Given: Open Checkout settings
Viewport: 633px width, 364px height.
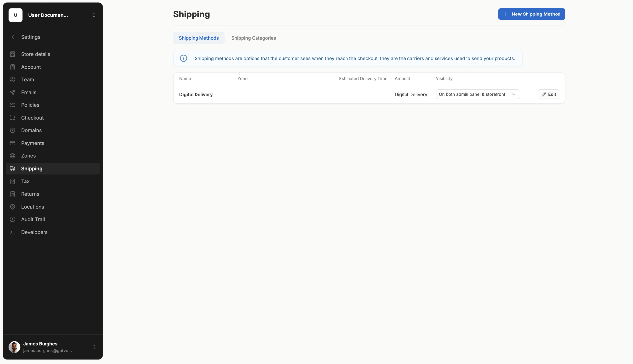Looking at the screenshot, I should 53,118.
